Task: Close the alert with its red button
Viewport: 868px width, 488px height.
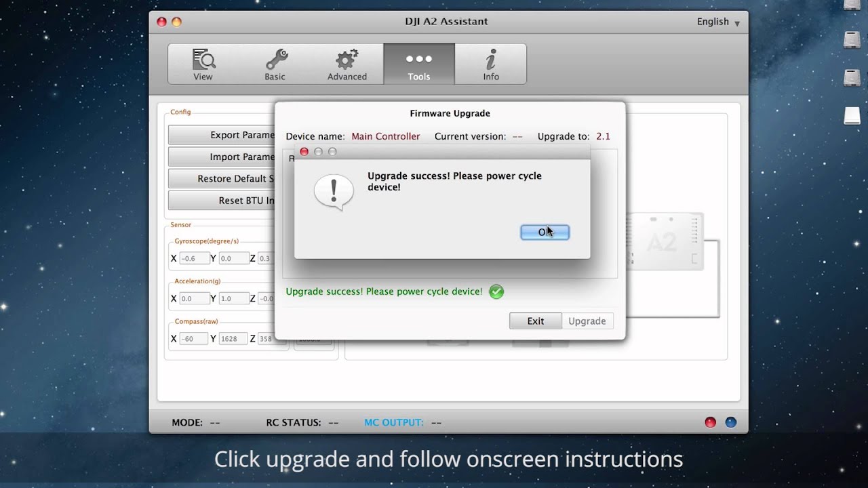Action: [x=304, y=152]
